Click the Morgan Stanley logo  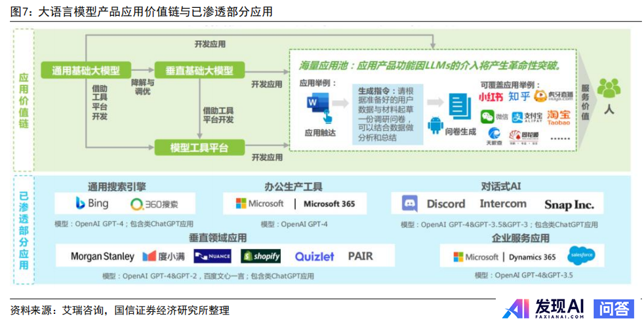(102, 256)
